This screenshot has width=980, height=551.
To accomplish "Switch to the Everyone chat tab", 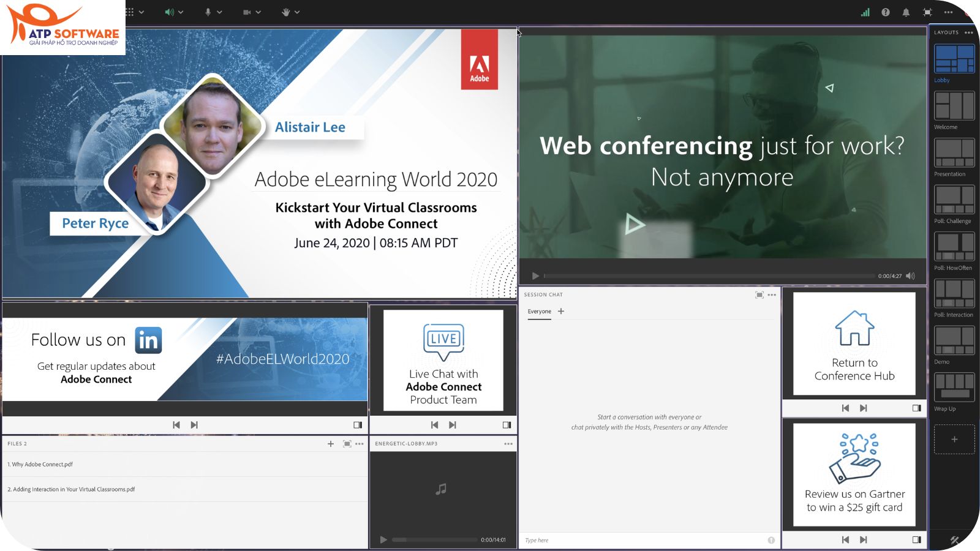I will point(538,312).
